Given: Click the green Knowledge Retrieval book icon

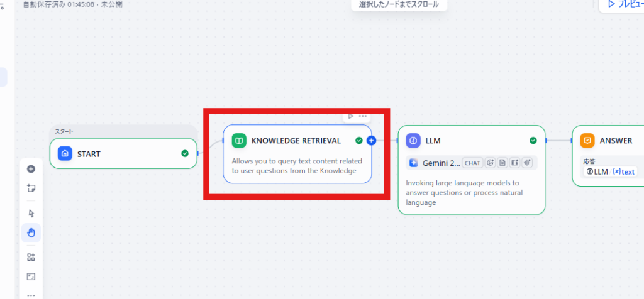Looking at the screenshot, I should point(239,141).
